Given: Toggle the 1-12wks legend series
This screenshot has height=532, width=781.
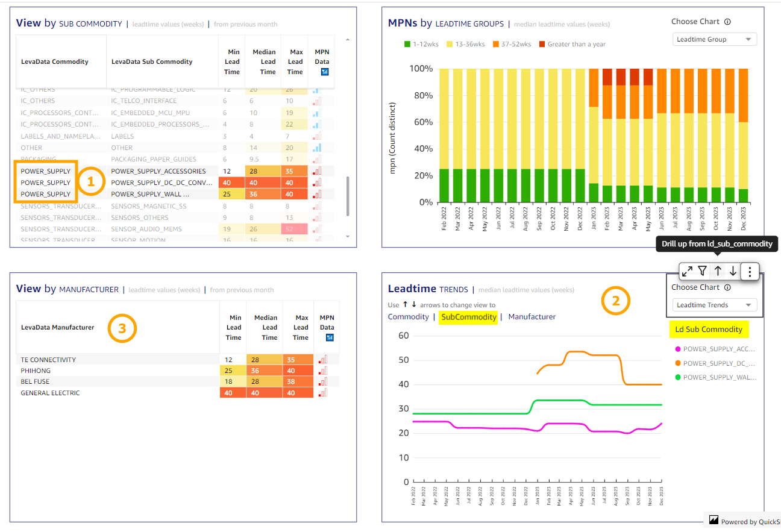Looking at the screenshot, I should 422,44.
